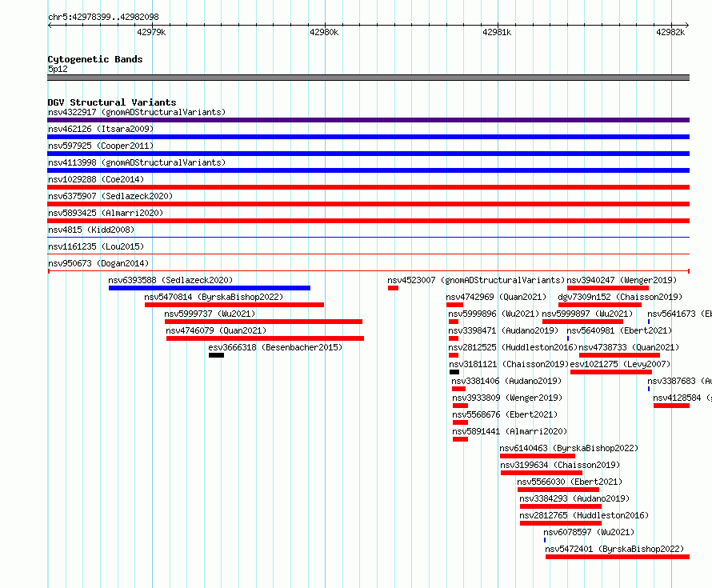Click nsv3181121 (Chaisson2019) label
This screenshot has height=588, width=712.
pyautogui.click(x=509, y=364)
